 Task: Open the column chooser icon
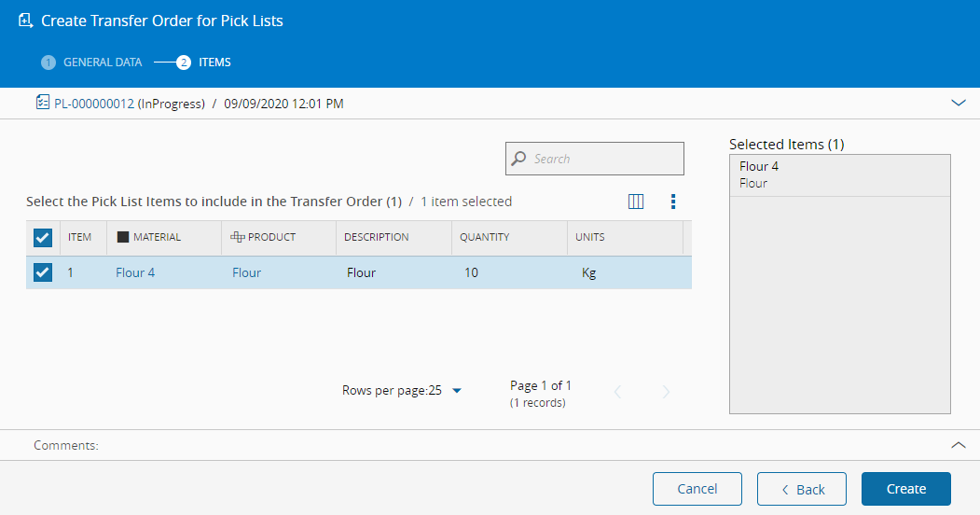click(x=636, y=202)
